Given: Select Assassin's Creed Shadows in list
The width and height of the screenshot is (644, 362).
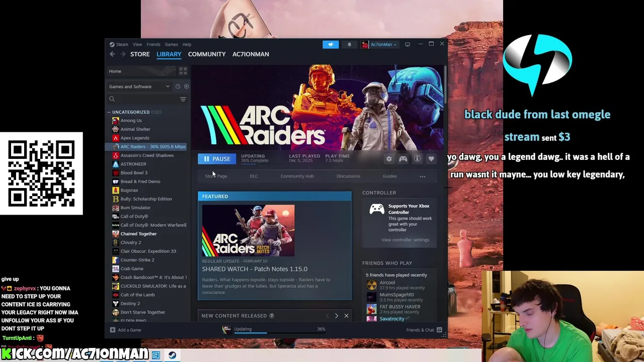Looking at the screenshot, I should click(146, 155).
